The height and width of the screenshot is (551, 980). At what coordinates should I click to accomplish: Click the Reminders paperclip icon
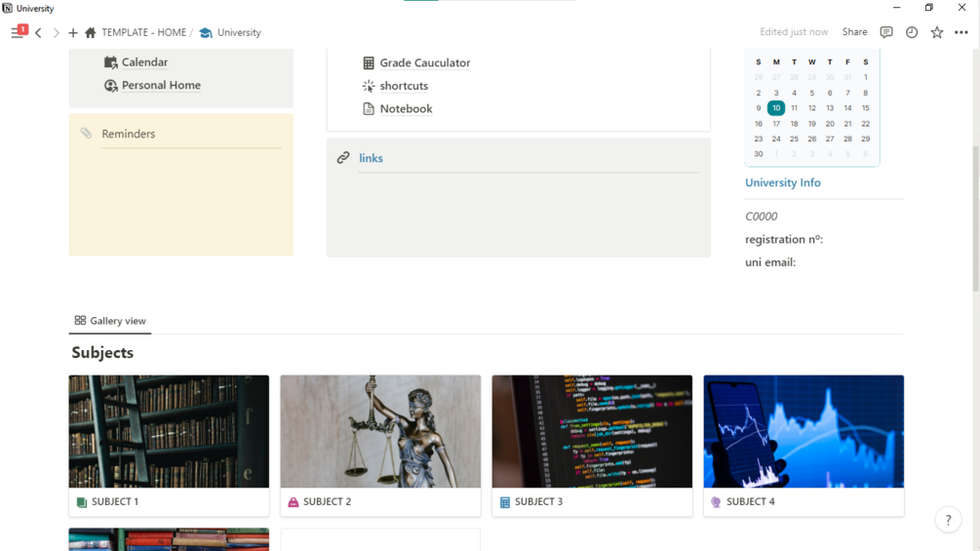(86, 133)
